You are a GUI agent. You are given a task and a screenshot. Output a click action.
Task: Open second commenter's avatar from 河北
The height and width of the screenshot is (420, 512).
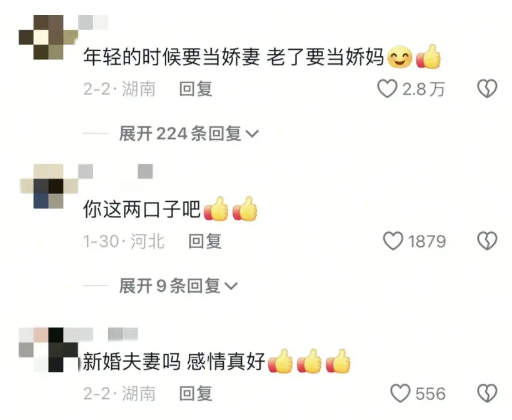(49, 186)
